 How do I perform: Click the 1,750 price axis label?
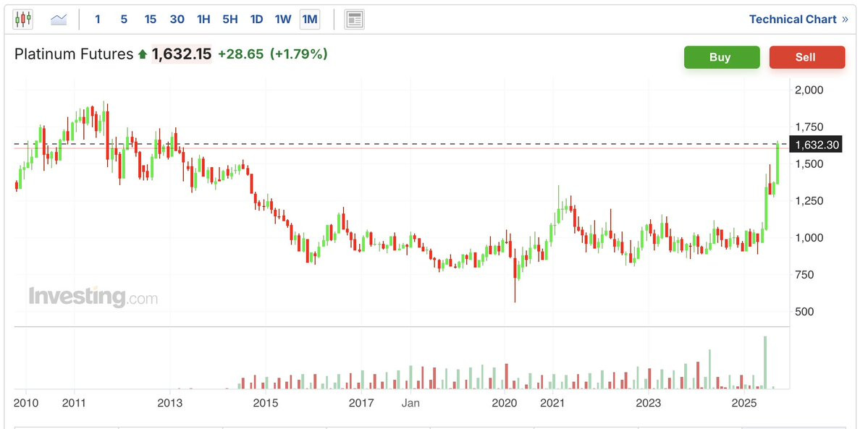coord(810,127)
